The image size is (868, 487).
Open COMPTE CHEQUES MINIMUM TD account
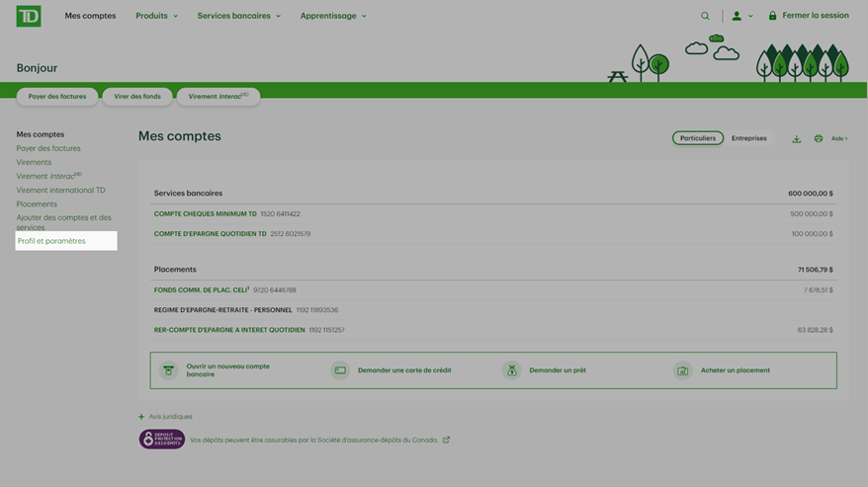[206, 213]
